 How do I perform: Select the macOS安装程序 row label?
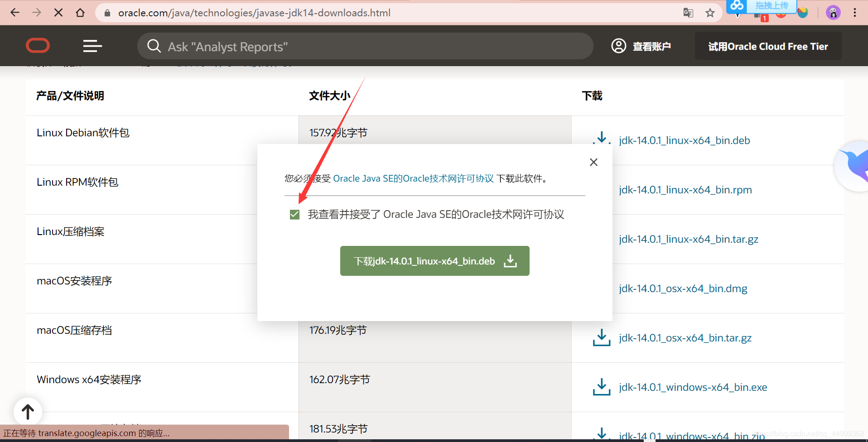click(74, 281)
